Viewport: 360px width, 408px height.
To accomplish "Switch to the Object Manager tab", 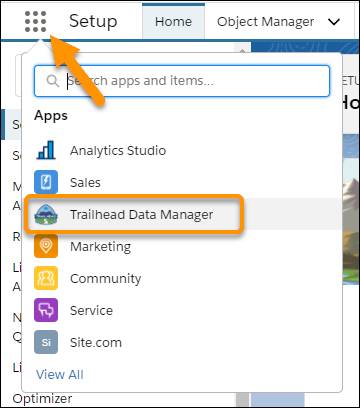I will (x=265, y=22).
